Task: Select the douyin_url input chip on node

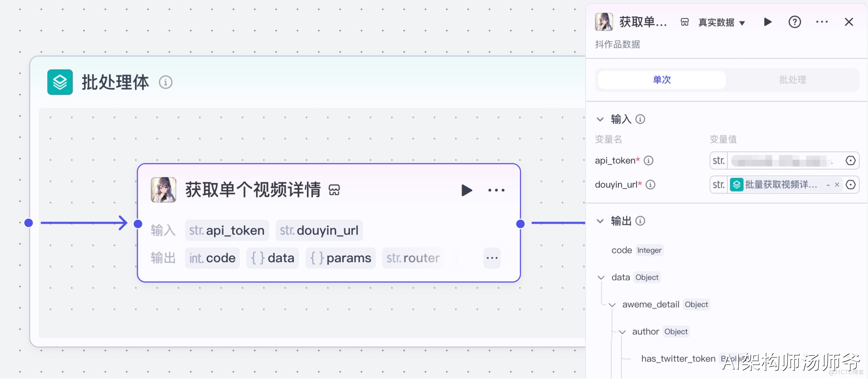Action: tap(319, 230)
